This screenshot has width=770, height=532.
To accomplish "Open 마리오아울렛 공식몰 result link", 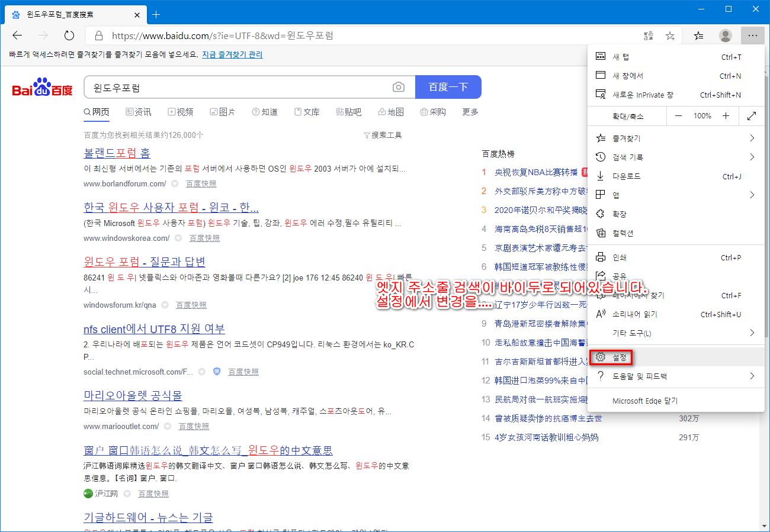I will click(x=133, y=395).
